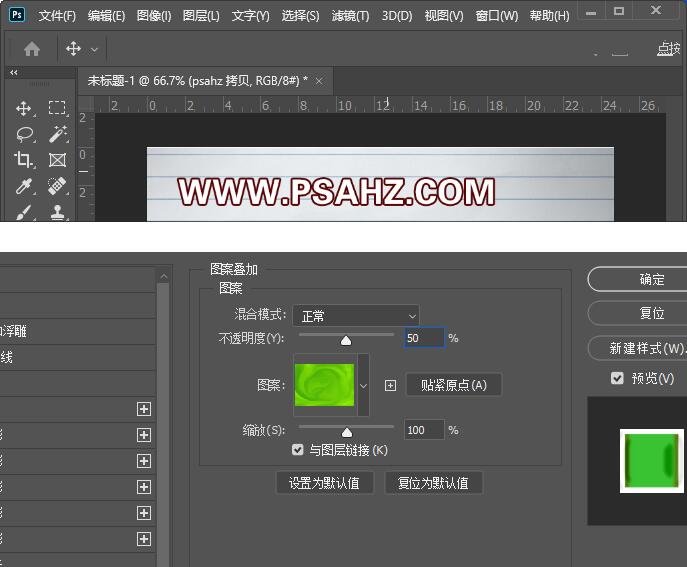Open the Move tool preset dropdown arrow
The height and width of the screenshot is (567, 687).
point(94,50)
